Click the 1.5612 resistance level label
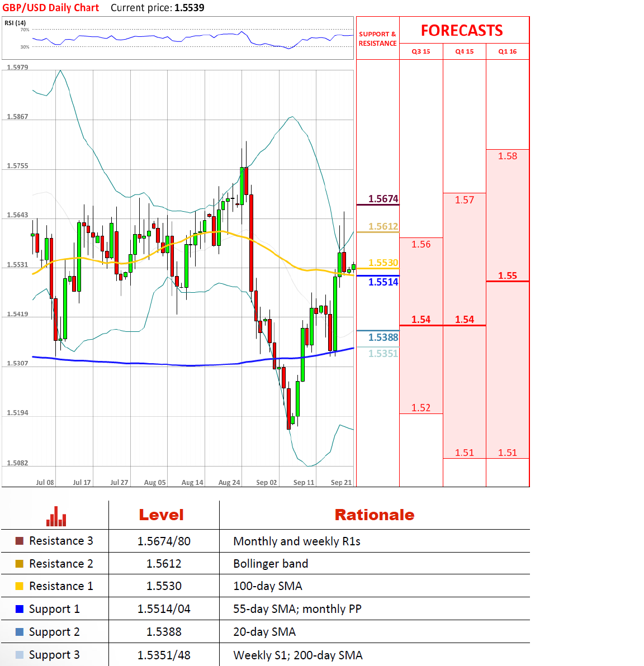Viewport: 644px width, 666px height. click(x=383, y=226)
